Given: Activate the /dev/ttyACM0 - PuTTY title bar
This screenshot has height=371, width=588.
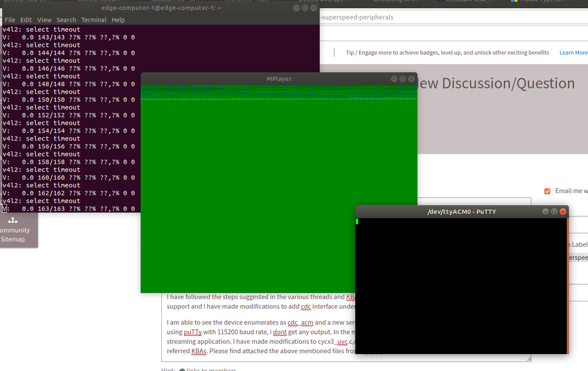Looking at the screenshot, I should point(461,211).
